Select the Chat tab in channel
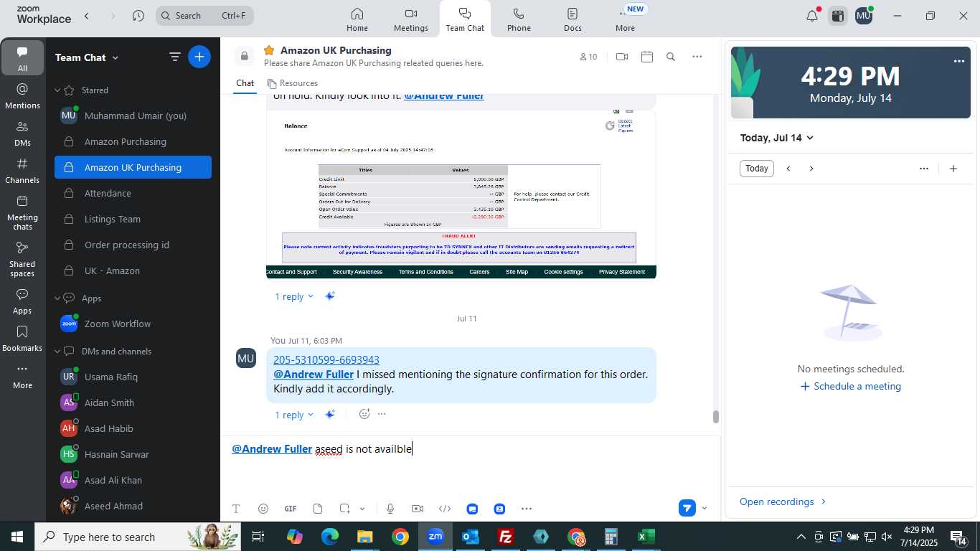This screenshot has height=551, width=980. click(245, 83)
